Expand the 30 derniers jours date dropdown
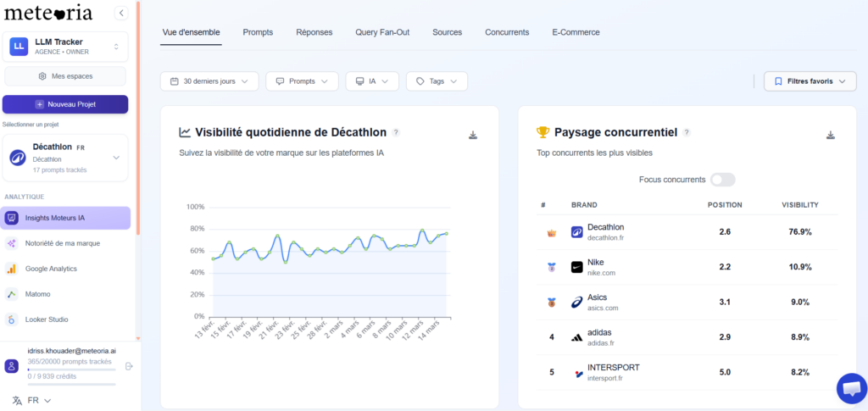This screenshot has height=411, width=868. click(209, 81)
